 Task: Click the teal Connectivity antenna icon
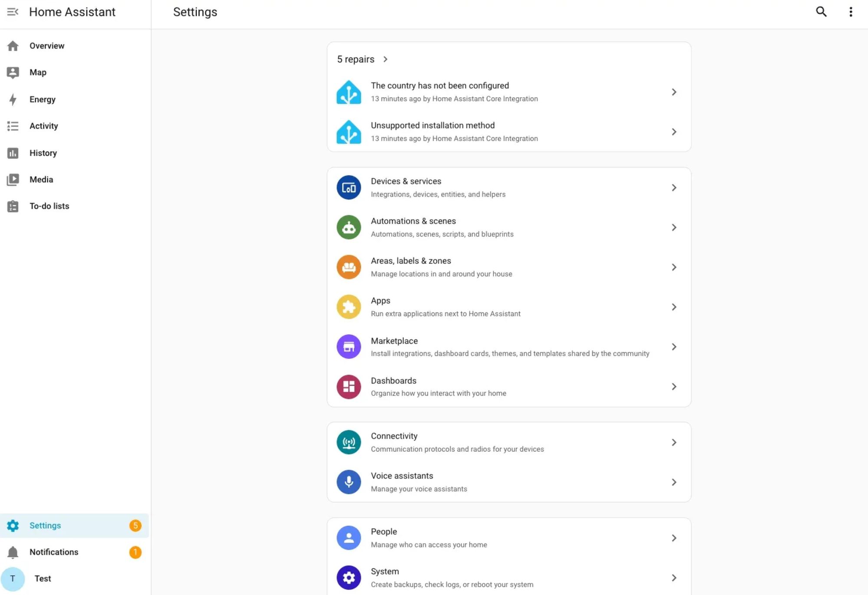pyautogui.click(x=349, y=442)
